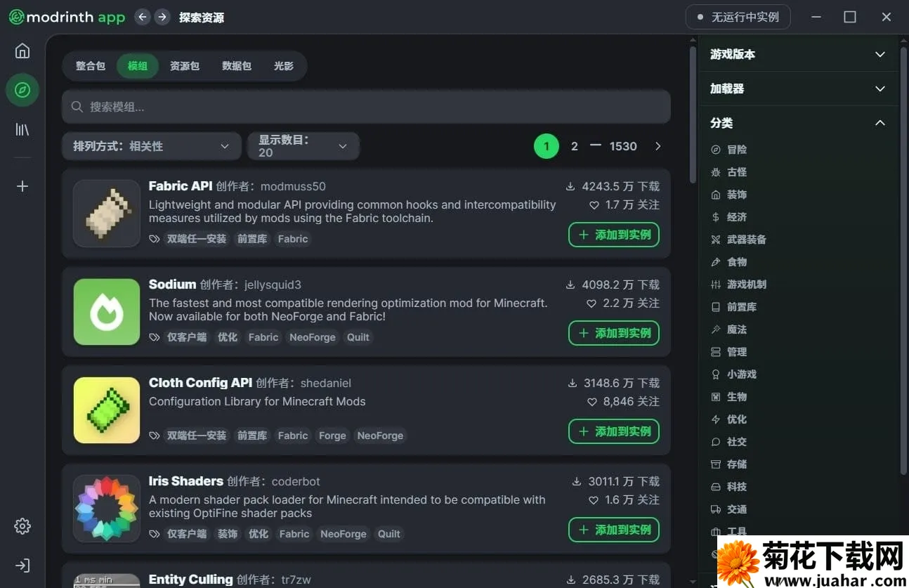Open the 排列方式 sort dropdown
The width and height of the screenshot is (909, 588).
pos(152,146)
